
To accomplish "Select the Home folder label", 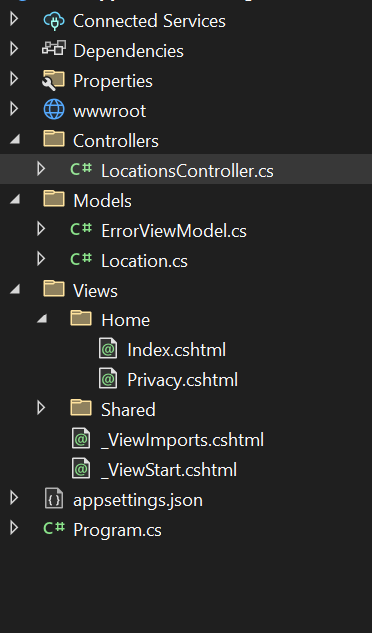I will 126,320.
